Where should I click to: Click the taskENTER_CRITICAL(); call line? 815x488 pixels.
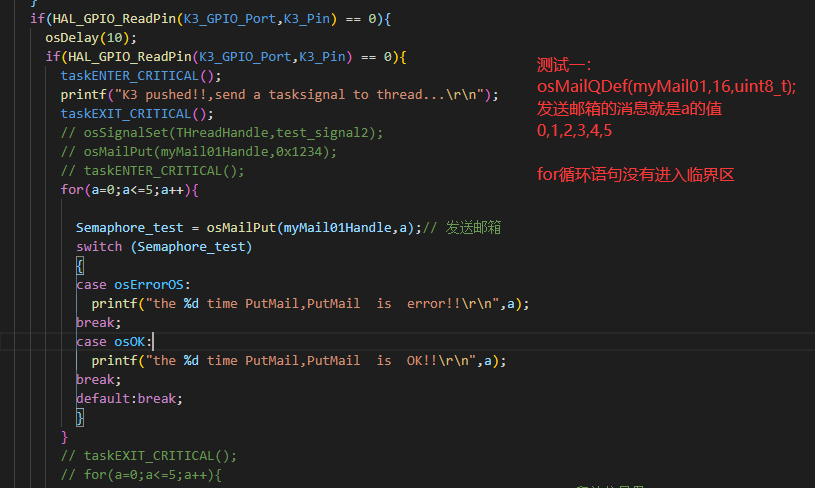[x=141, y=76]
